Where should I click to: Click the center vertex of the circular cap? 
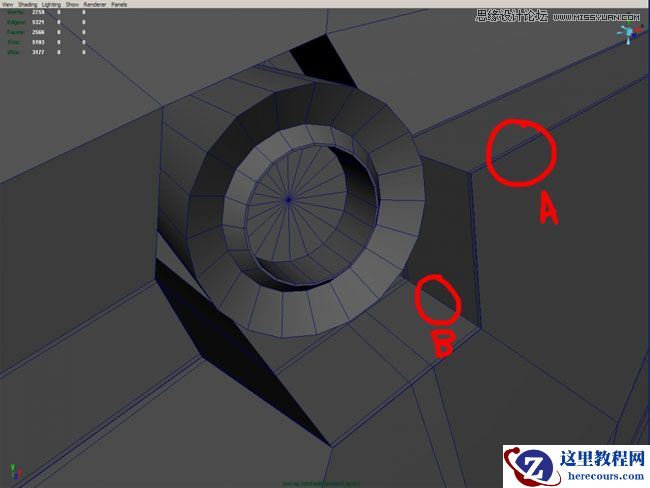click(x=289, y=200)
